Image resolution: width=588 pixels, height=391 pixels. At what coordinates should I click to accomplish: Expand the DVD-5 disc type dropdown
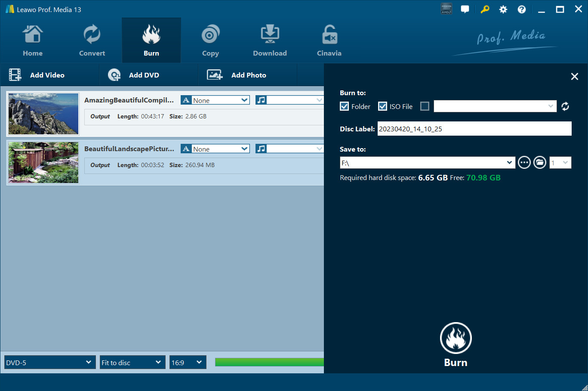tap(50, 363)
